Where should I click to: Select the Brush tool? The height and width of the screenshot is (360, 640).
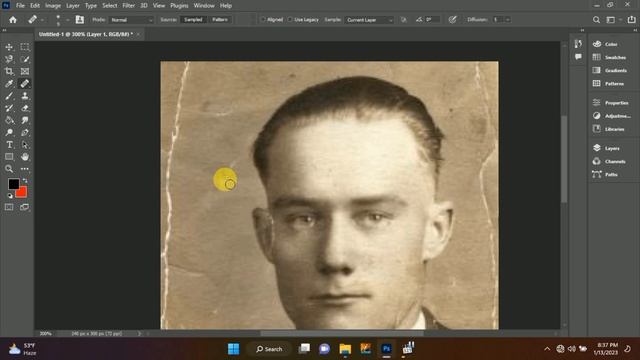[9, 96]
